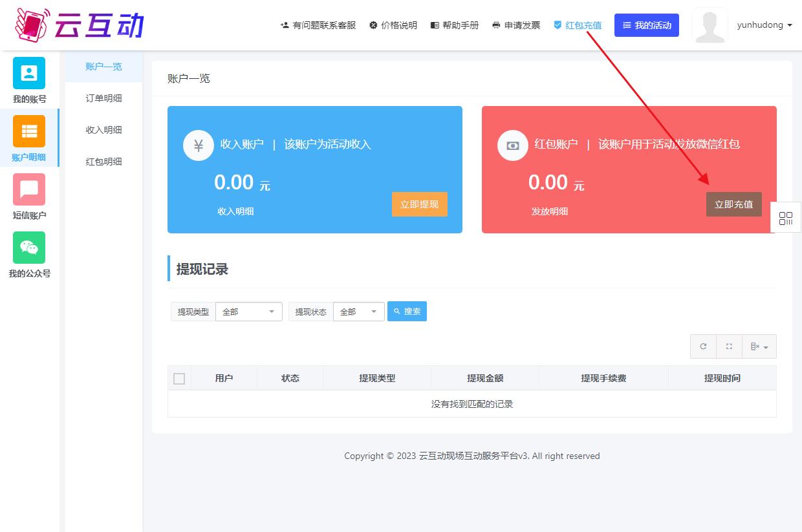Click the 云互动 logo
This screenshot has height=532, width=802.
pos(79,25)
